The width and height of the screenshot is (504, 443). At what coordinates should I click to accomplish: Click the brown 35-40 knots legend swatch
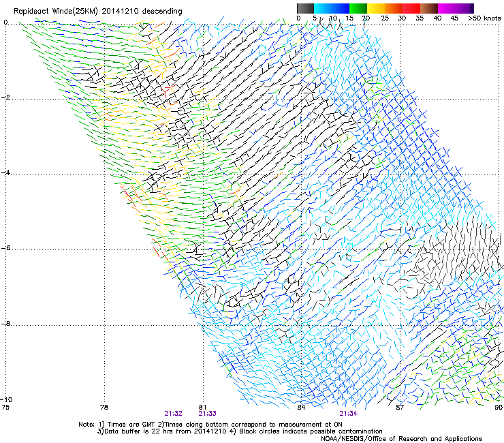pos(429,8)
